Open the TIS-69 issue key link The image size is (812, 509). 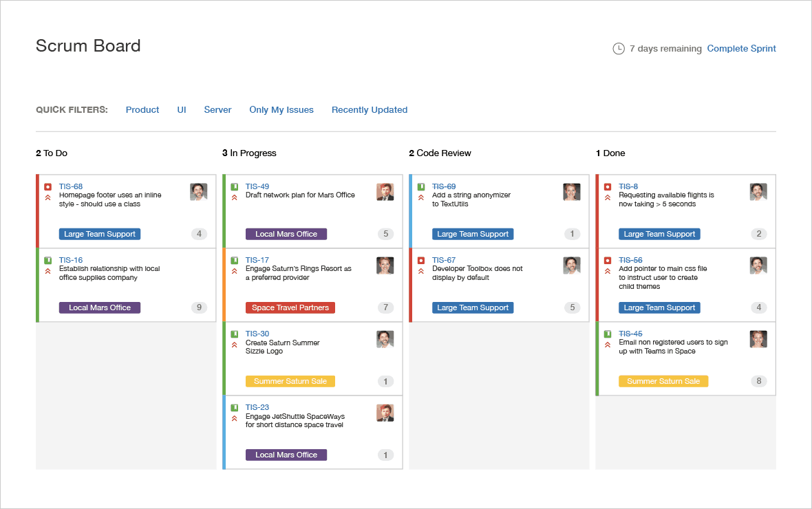pyautogui.click(x=444, y=187)
